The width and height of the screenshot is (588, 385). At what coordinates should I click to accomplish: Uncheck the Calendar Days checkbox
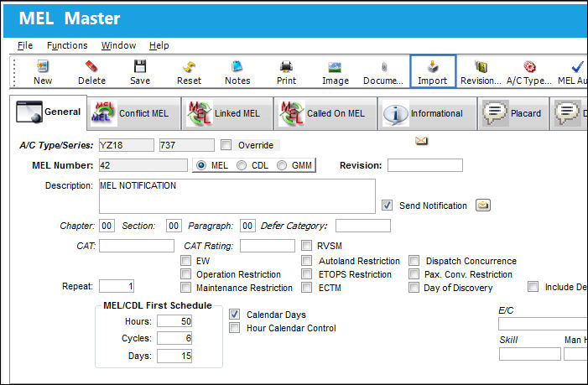[x=234, y=315]
